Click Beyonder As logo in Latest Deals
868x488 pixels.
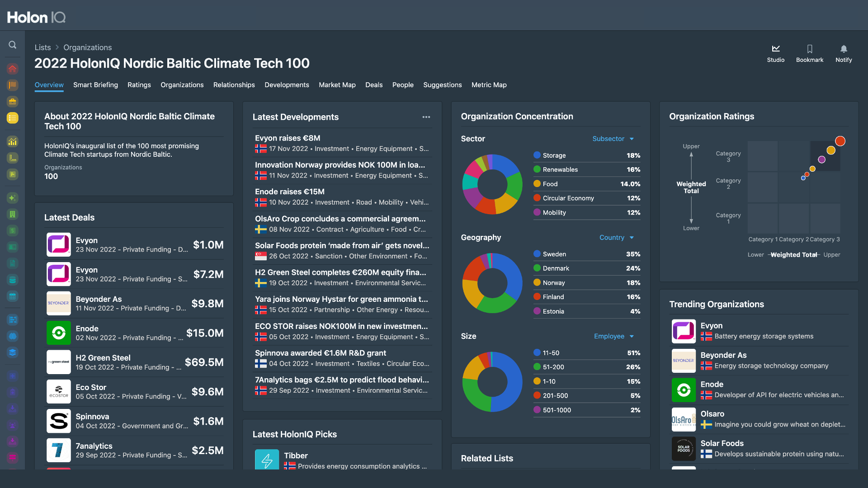59,303
